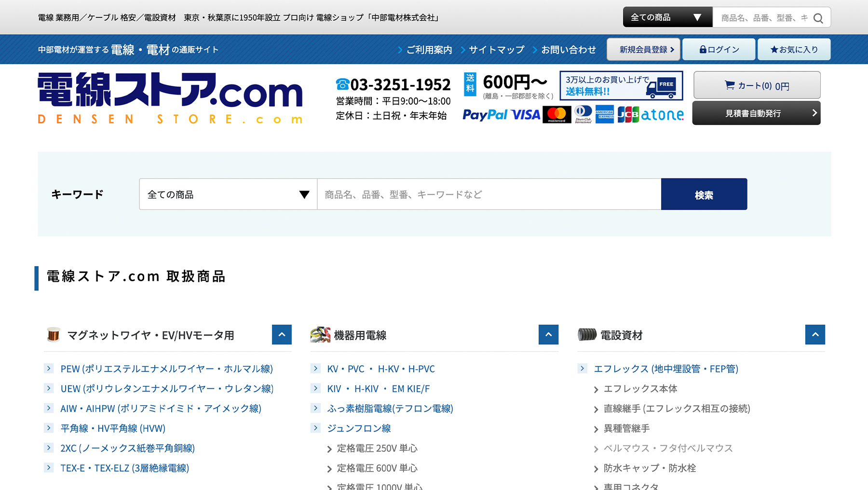Focus the top bar product search field
This screenshot has height=490, width=868.
click(764, 18)
